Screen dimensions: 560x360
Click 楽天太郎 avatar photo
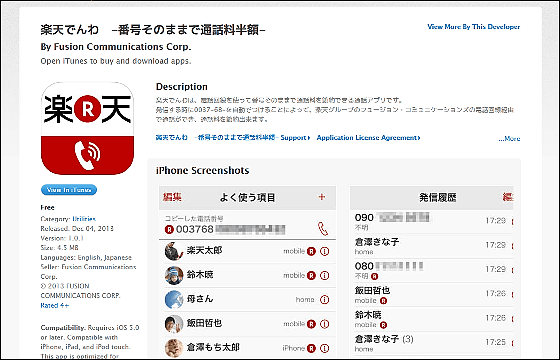[x=174, y=251]
